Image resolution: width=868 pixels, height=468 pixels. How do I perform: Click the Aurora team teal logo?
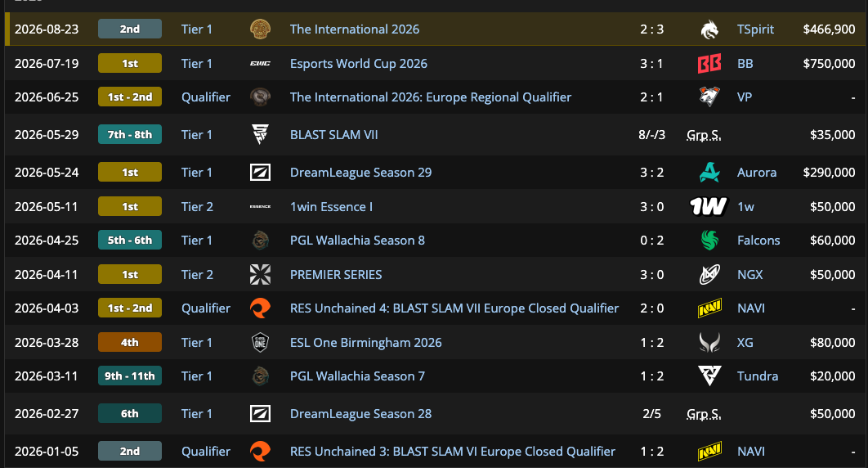pos(709,173)
